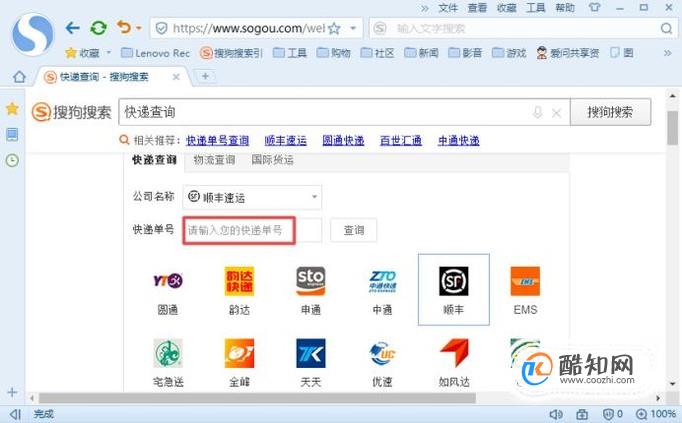Open the 购物 bookmark folder

[x=334, y=53]
